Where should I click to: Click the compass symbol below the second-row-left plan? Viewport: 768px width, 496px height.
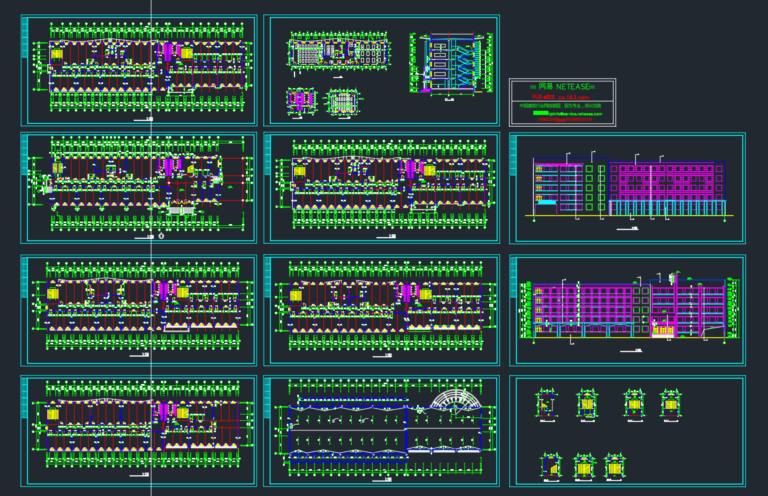click(161, 236)
